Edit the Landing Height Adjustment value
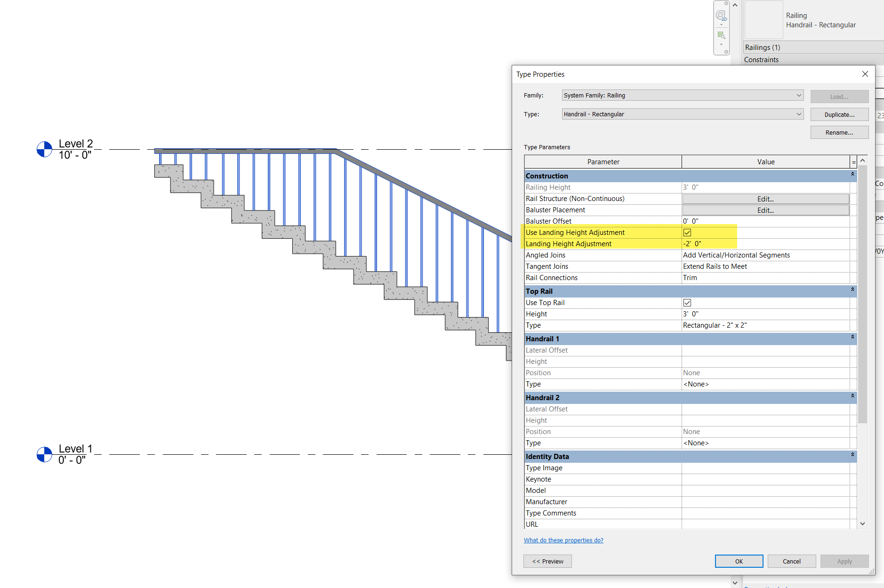884x588 pixels. pos(692,243)
